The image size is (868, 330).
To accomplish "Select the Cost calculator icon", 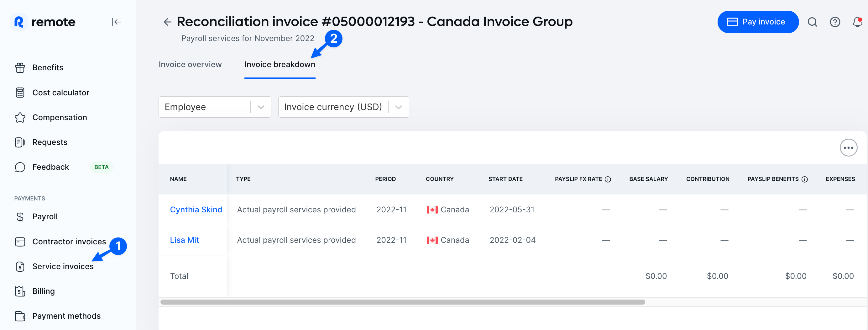I will [20, 93].
